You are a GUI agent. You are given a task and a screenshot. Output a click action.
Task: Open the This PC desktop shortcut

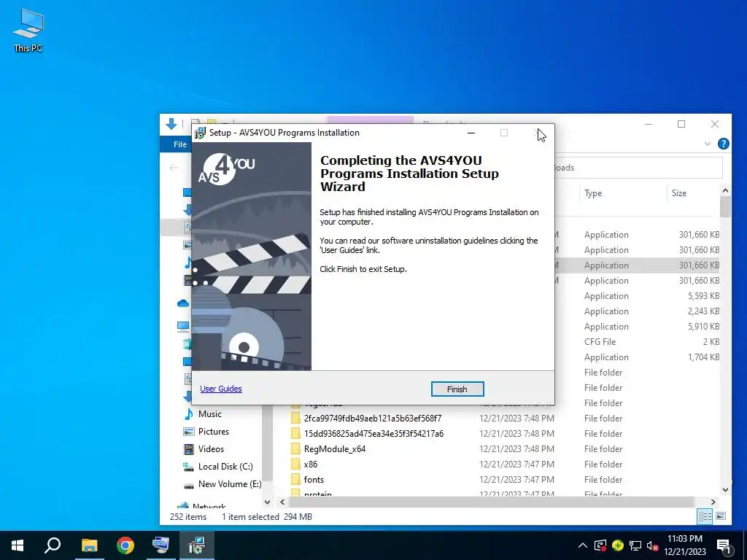pos(28,30)
